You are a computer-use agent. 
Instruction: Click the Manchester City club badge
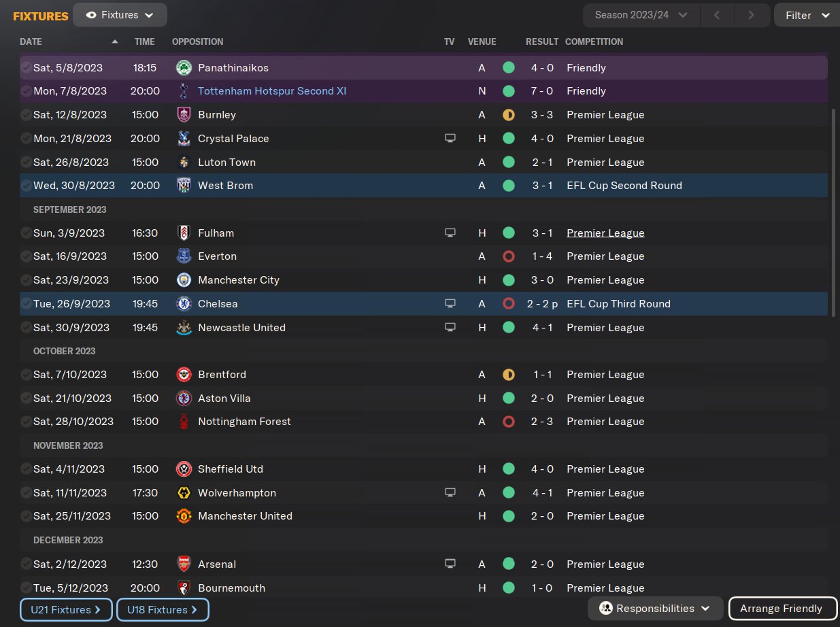[x=183, y=280]
